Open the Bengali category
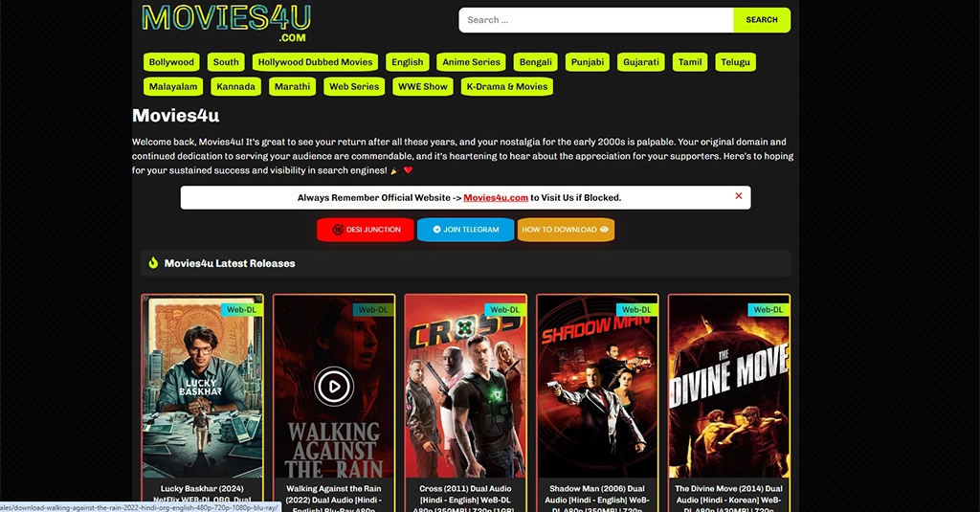Screen dimensions: 980x512 [x=536, y=62]
